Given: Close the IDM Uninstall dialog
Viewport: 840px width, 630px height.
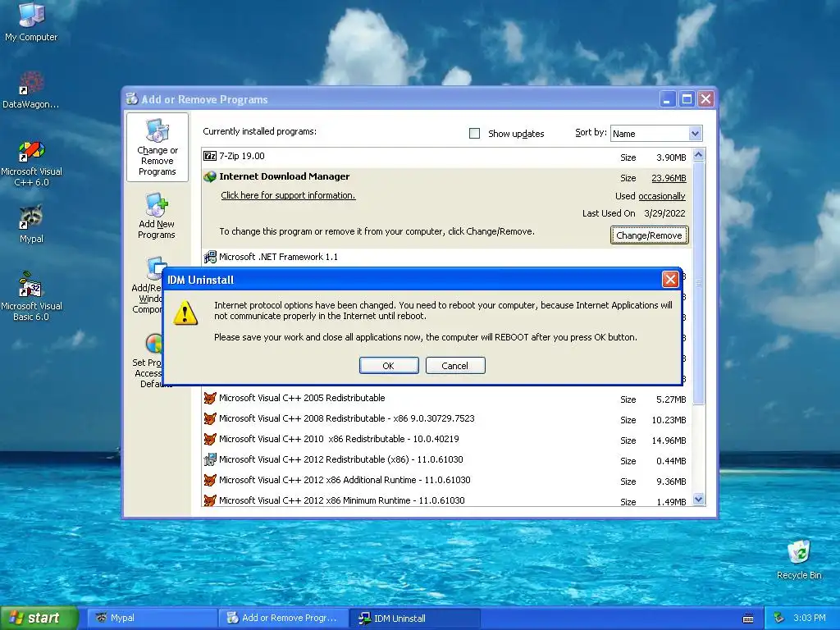Looking at the screenshot, I should tap(670, 279).
